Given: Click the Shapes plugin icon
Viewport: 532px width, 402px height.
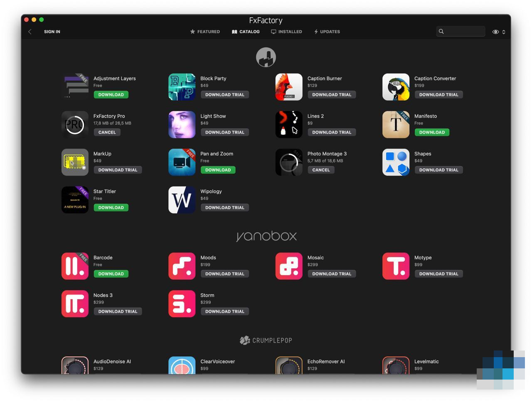Looking at the screenshot, I should click(396, 162).
